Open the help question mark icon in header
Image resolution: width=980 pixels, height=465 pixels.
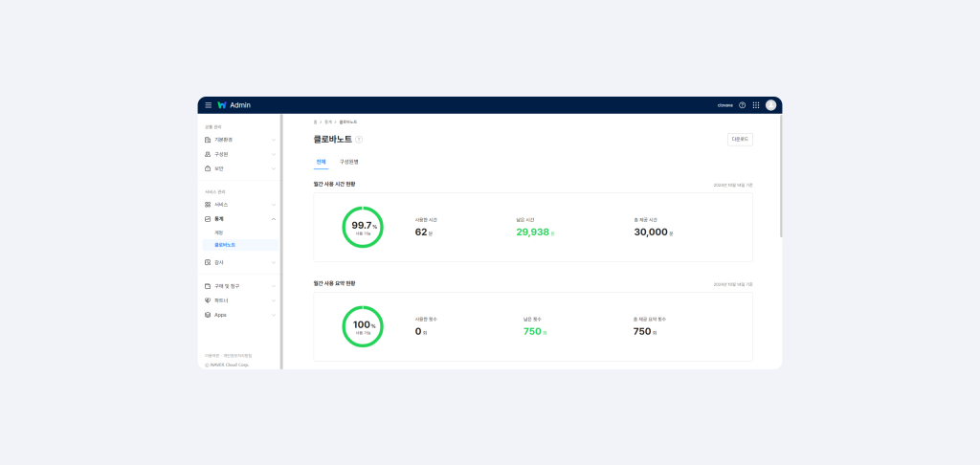tap(742, 105)
